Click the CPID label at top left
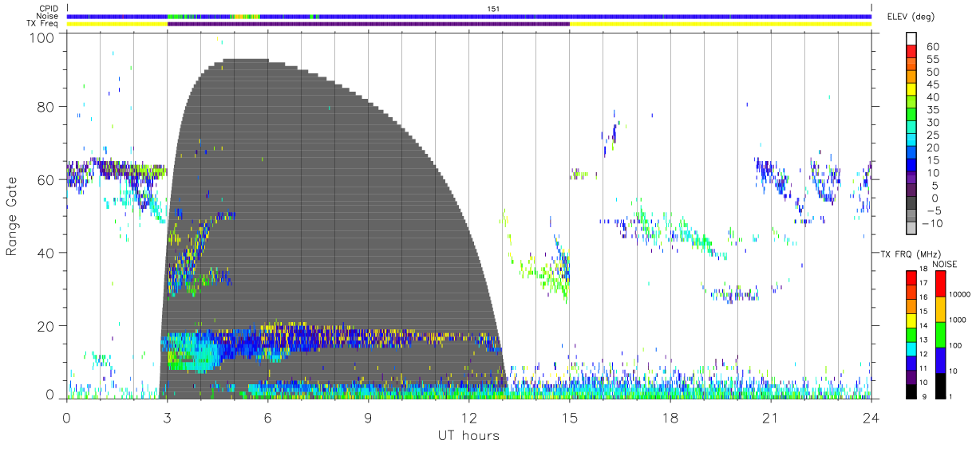This screenshot has width=980, height=452. [x=49, y=9]
